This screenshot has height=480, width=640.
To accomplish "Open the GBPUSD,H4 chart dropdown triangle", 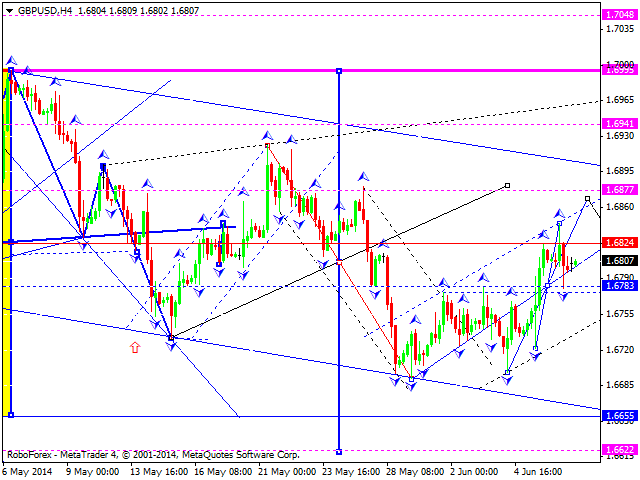I will [8, 9].
